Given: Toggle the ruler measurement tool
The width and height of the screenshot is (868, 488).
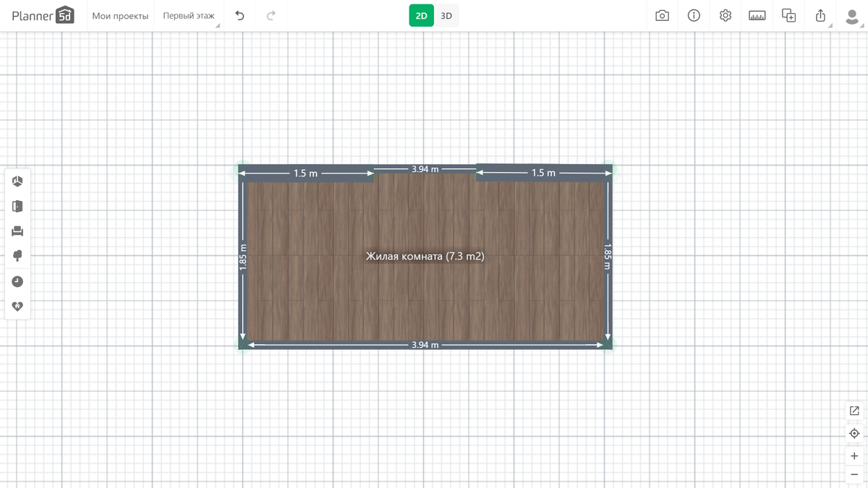Looking at the screenshot, I should (757, 15).
